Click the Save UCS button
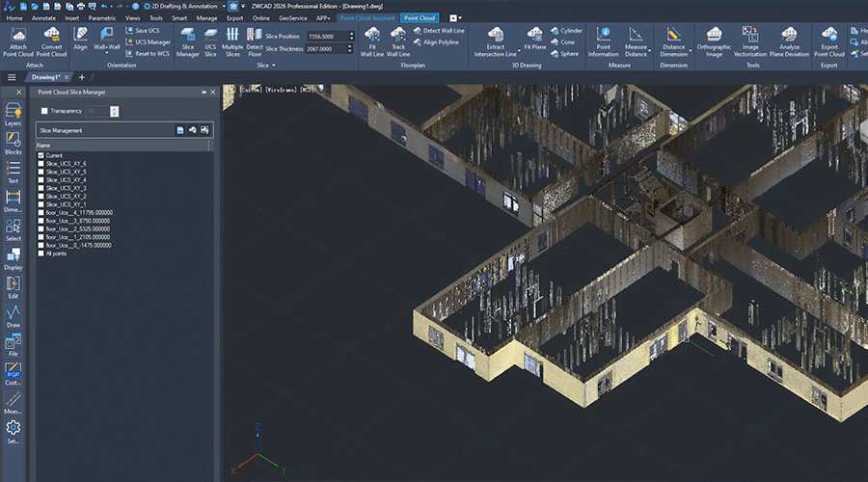 (x=143, y=31)
